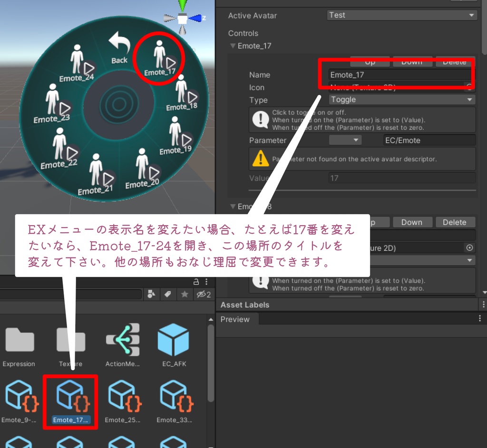Change the Type dropdown from Toggle
Viewport: 487px width, 448px height.
click(401, 99)
